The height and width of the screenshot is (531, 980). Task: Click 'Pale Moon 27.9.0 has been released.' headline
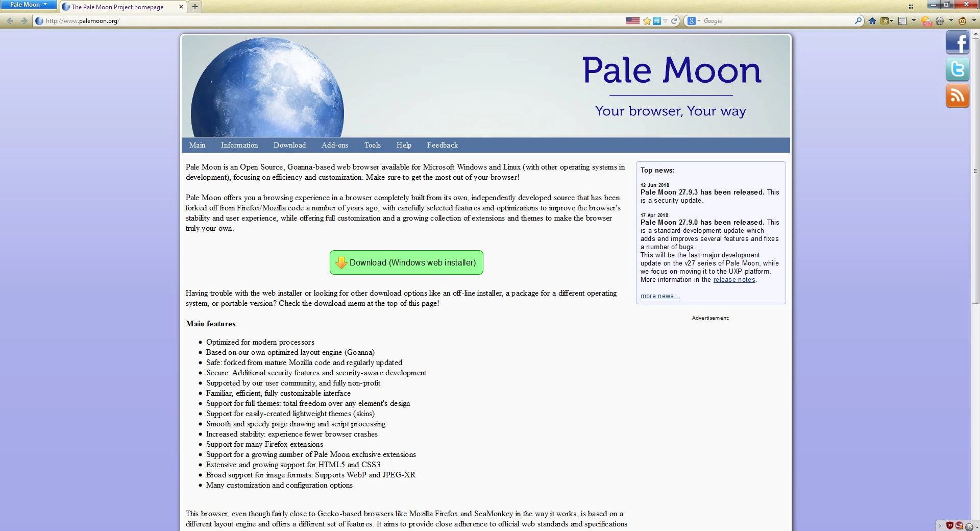coord(702,223)
